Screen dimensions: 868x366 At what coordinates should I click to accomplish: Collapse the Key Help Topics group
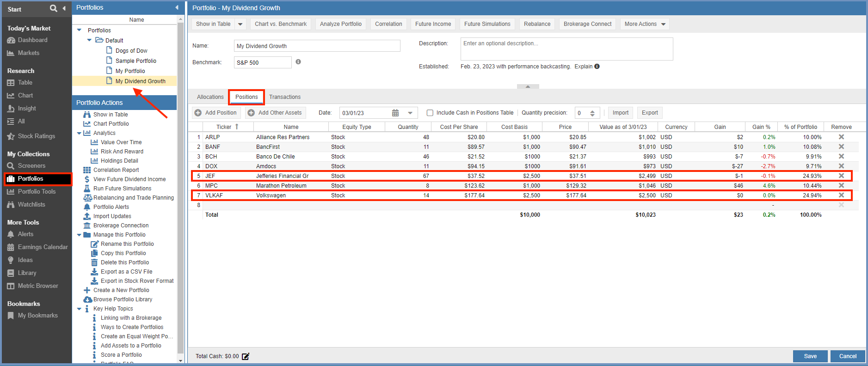pyautogui.click(x=79, y=309)
